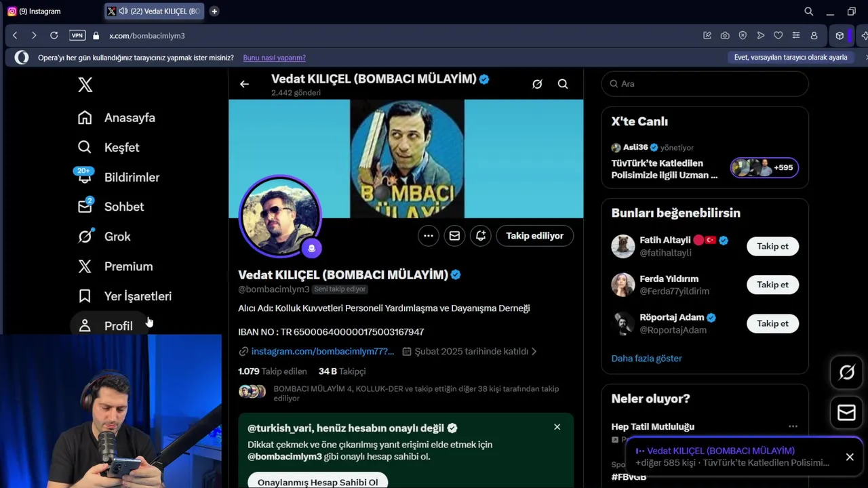
Task: Open Anasayfa from the sidebar
Action: [116, 117]
